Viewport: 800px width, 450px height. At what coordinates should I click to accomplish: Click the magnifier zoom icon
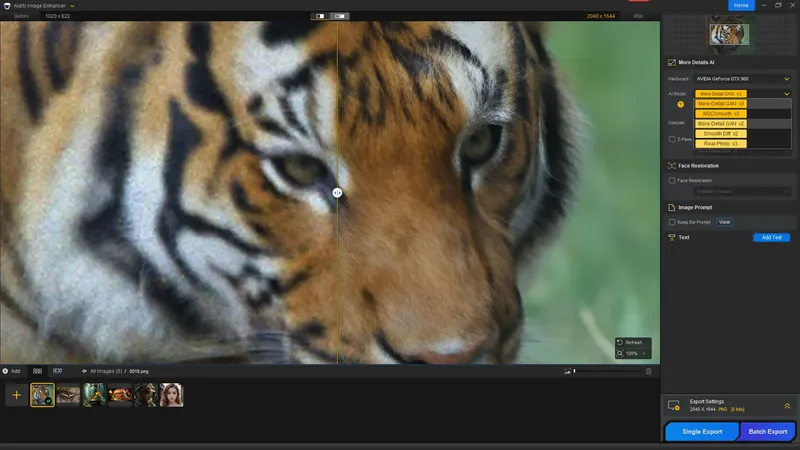620,353
